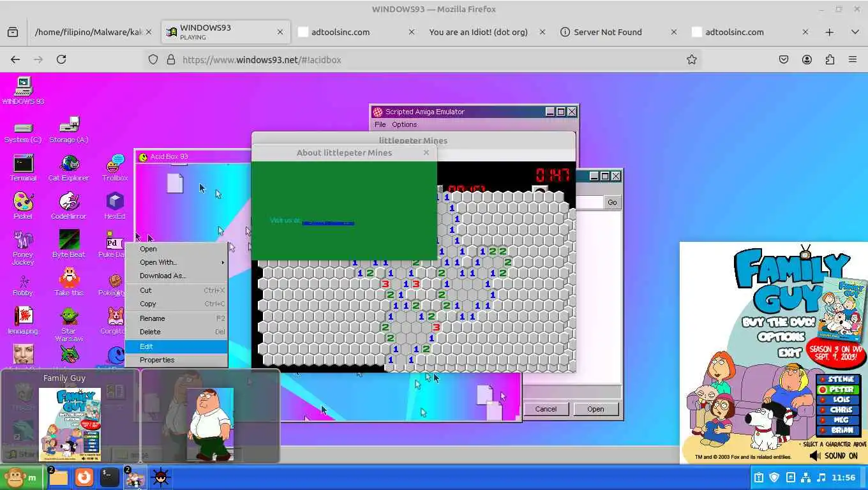Open the Take this desktop icon
The height and width of the screenshot is (490, 868).
point(69,283)
